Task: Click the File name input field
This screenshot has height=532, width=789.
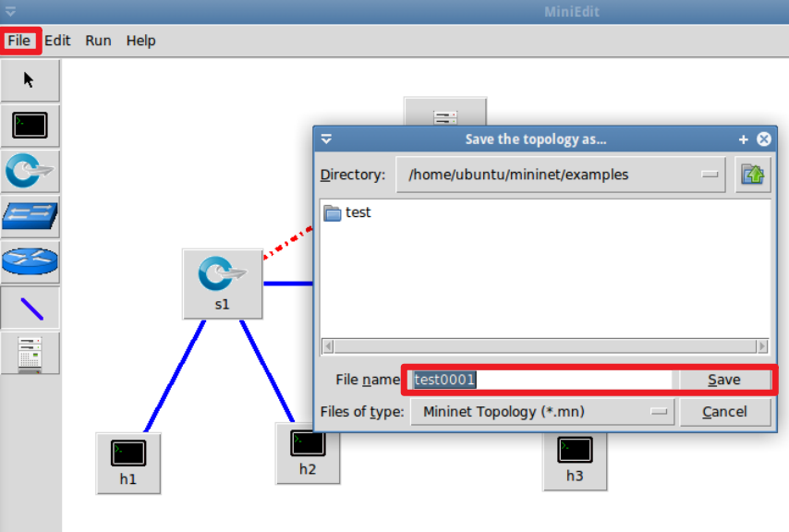Action: (x=540, y=380)
